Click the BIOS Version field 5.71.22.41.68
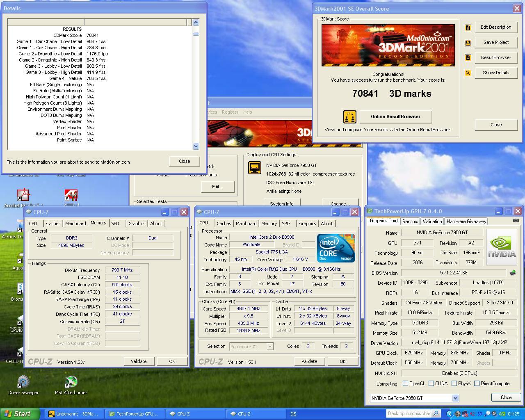Image resolution: width=525 pixels, height=420 pixels. coord(454,273)
